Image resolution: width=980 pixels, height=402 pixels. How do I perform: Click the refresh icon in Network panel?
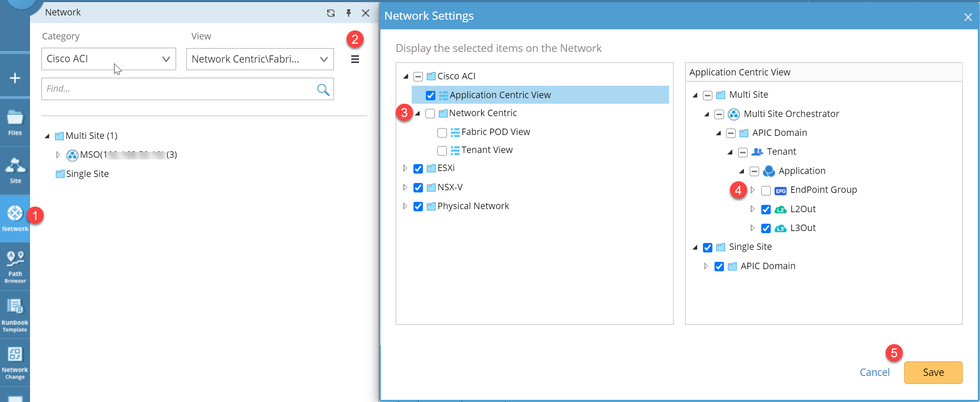point(331,13)
